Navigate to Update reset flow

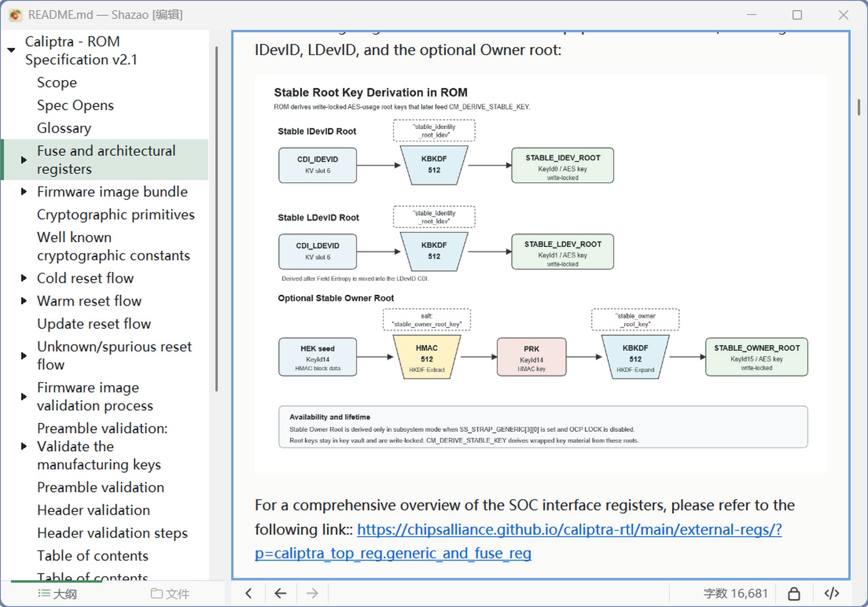(x=94, y=324)
